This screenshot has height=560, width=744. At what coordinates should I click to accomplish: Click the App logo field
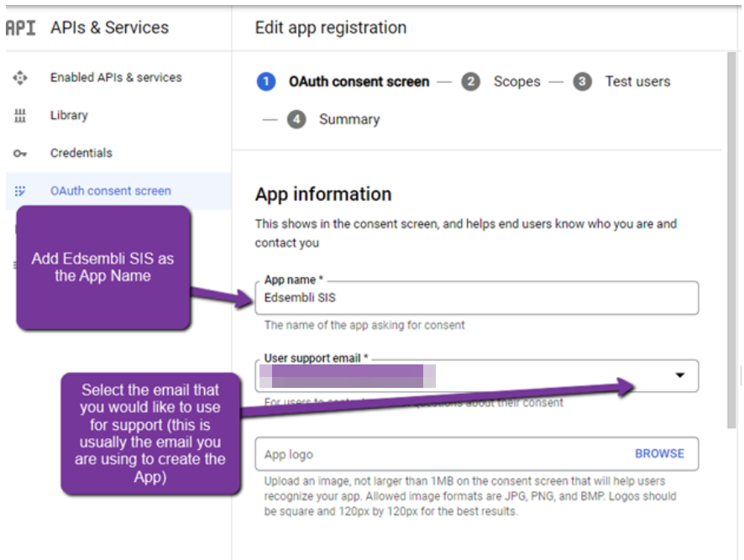click(x=477, y=453)
